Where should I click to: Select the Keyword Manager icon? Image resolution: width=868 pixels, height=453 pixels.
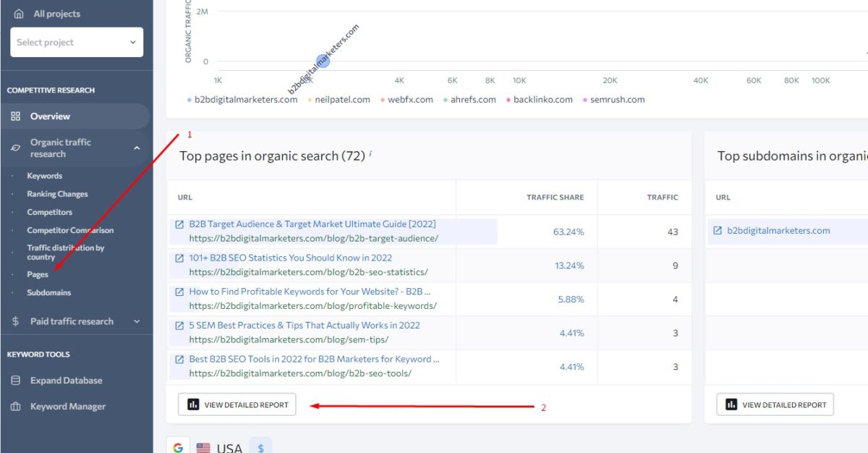tap(14, 406)
